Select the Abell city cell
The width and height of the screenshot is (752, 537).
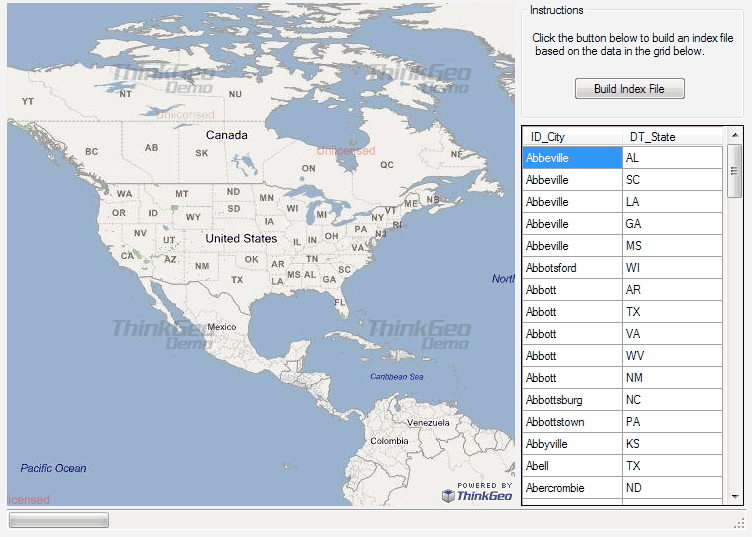(x=573, y=467)
